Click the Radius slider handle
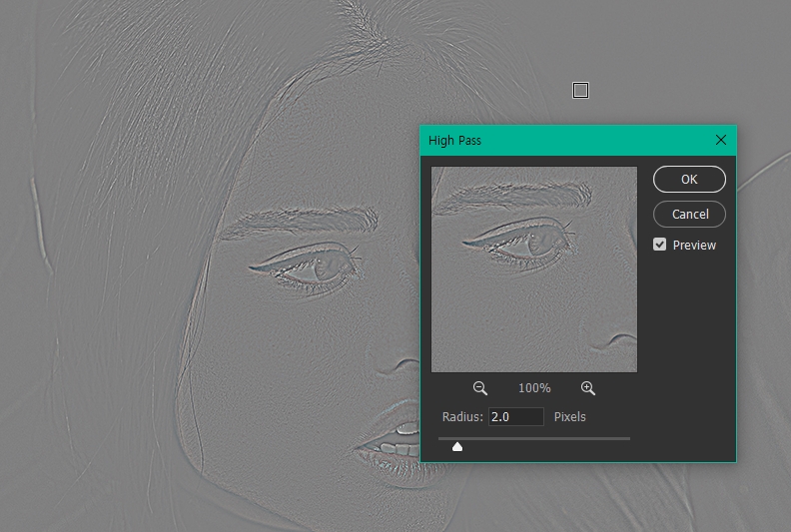Image resolution: width=791 pixels, height=532 pixels. 457,447
